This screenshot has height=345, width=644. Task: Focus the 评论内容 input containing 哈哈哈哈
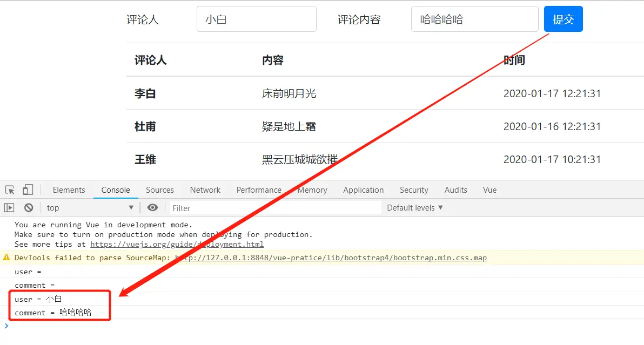[474, 19]
